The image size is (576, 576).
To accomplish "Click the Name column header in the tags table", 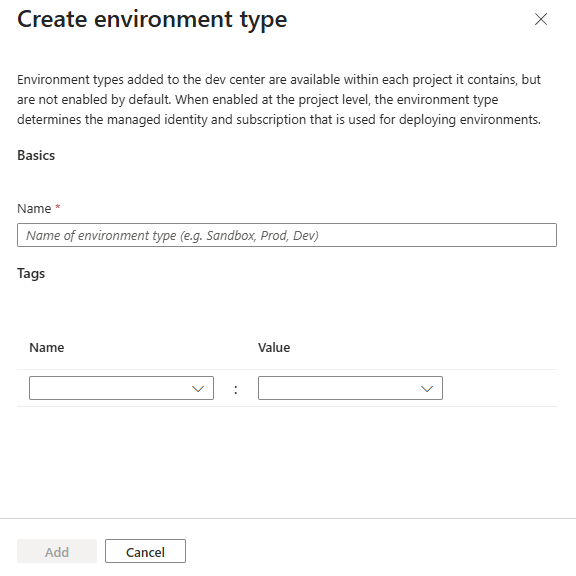I will [x=47, y=348].
